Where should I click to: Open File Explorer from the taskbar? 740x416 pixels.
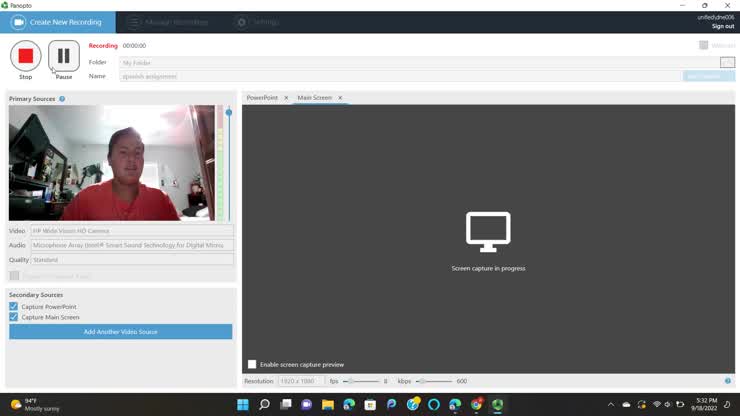328,405
